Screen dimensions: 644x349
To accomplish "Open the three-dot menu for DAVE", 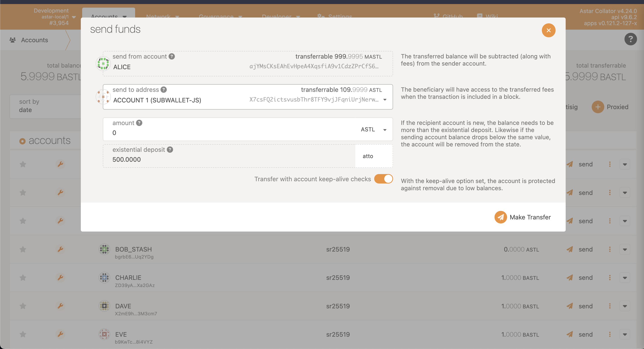I will click(610, 306).
